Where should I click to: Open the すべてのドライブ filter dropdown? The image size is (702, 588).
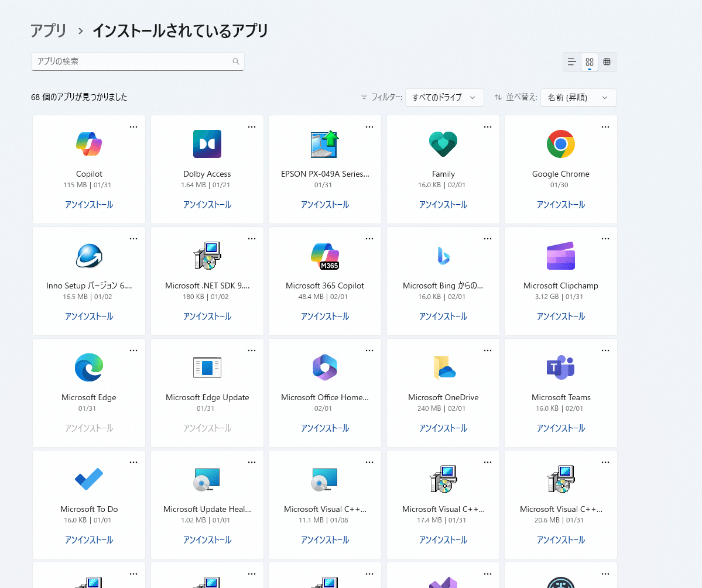(x=444, y=97)
